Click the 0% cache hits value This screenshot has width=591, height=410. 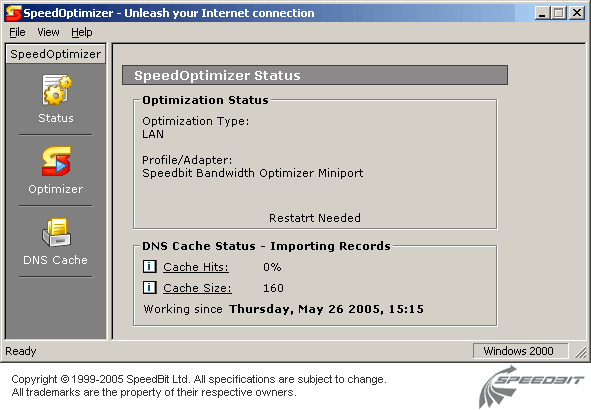point(272,267)
